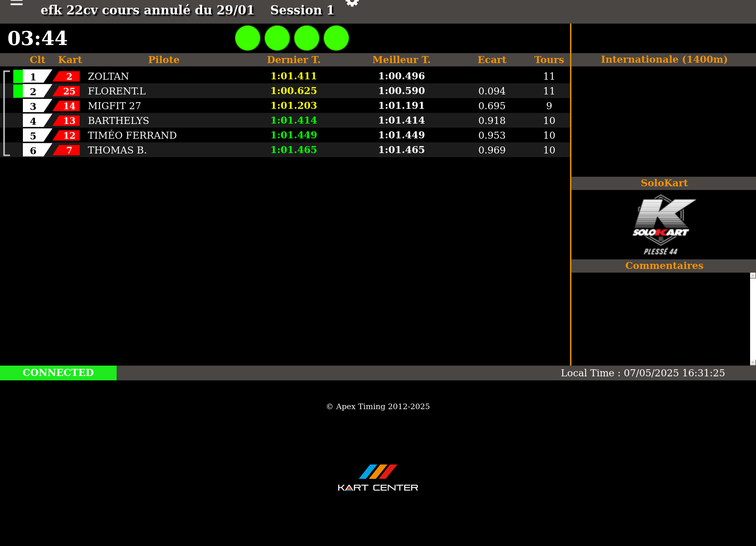Image resolution: width=756 pixels, height=546 pixels.
Task: Open the settings gear icon
Action: pos(352,3)
